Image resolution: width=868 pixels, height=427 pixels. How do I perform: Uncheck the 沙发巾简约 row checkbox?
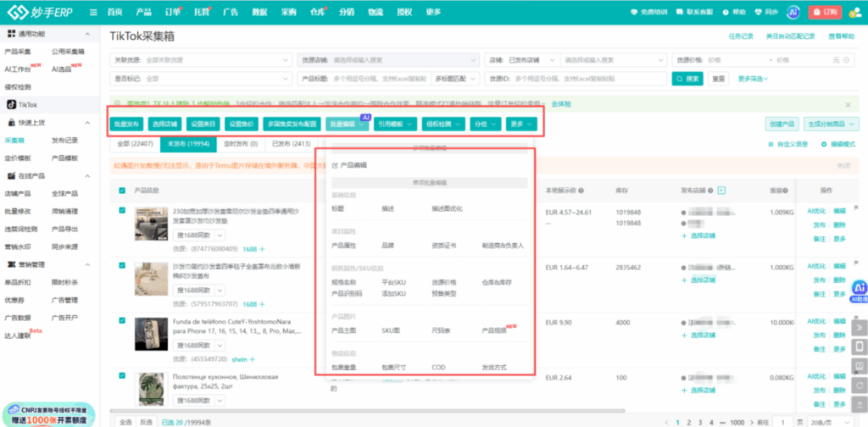[122, 265]
